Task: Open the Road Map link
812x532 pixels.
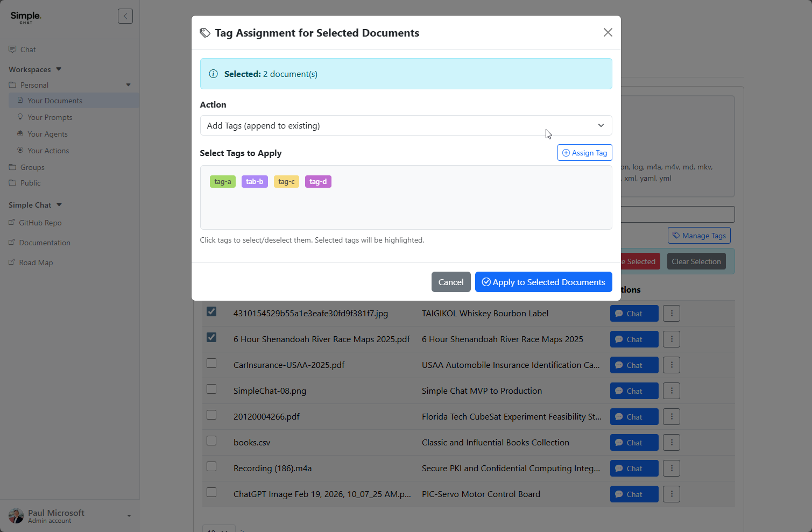Action: [x=36, y=263]
